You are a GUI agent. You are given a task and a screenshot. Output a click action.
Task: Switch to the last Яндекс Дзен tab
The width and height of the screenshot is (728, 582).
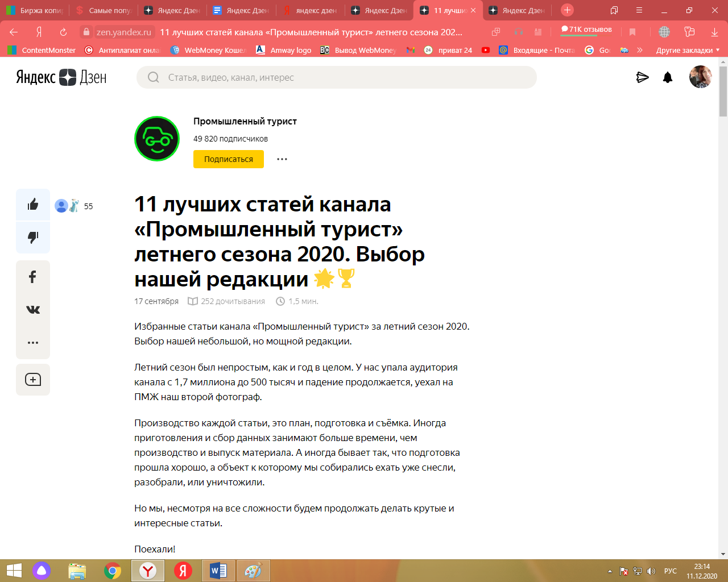click(518, 10)
